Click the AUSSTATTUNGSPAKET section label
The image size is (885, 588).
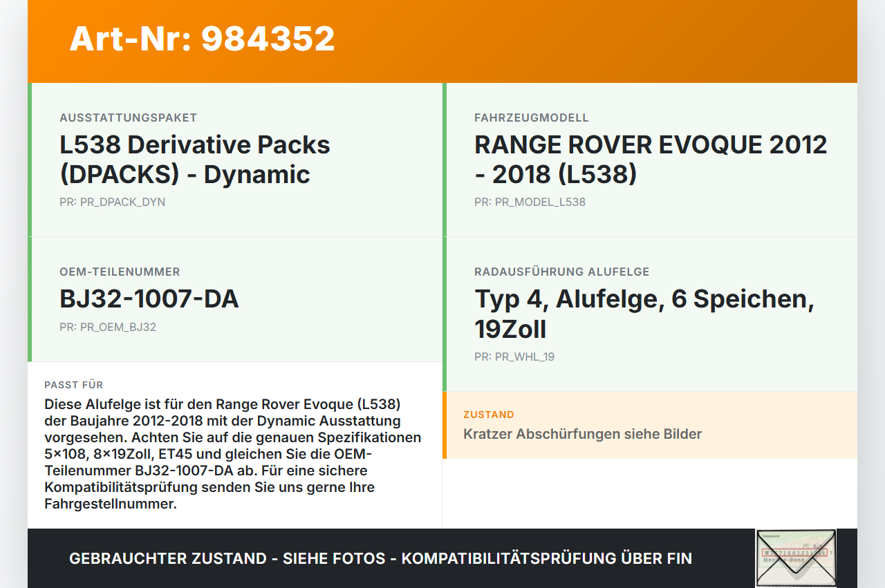pos(128,118)
